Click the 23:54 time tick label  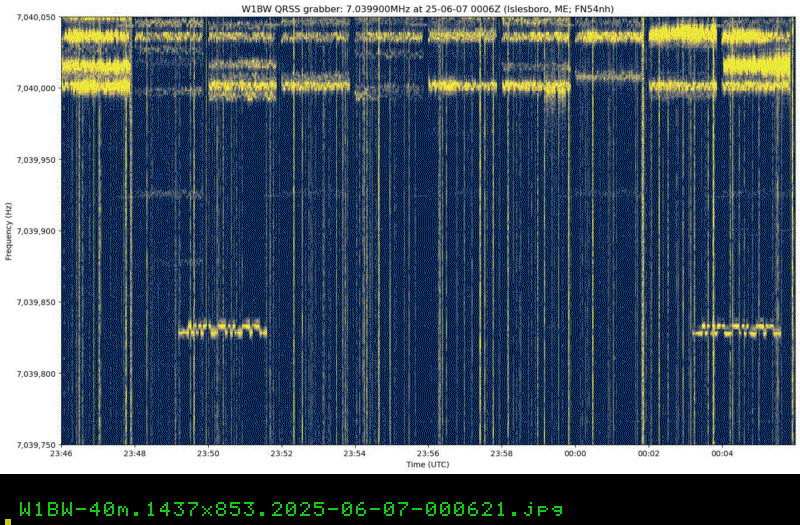pyautogui.click(x=355, y=453)
